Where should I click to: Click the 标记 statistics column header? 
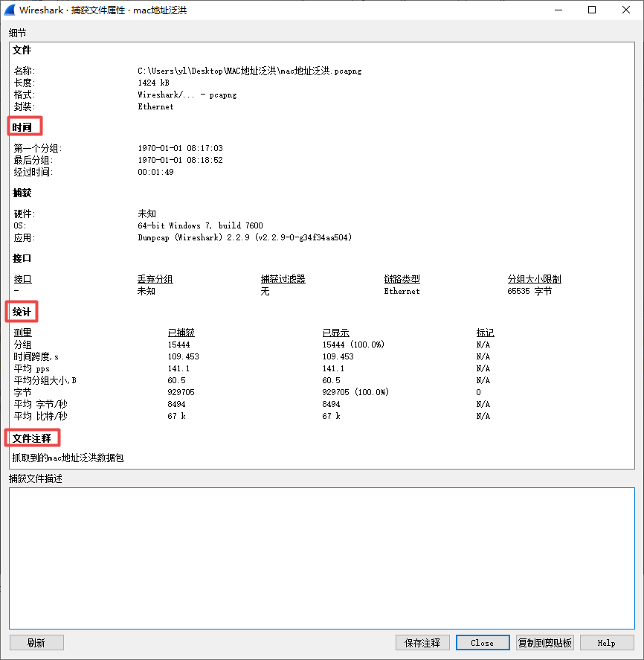(485, 333)
